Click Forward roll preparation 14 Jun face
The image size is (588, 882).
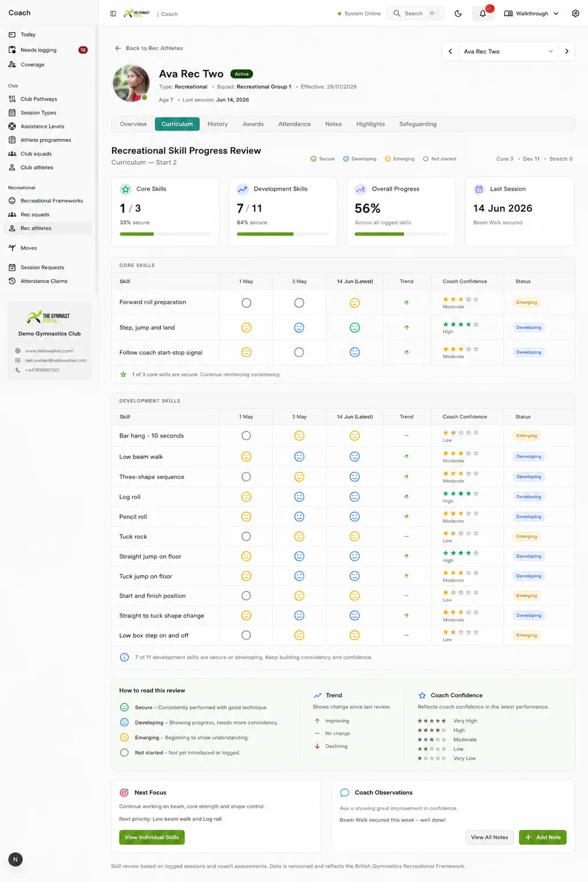tap(355, 303)
